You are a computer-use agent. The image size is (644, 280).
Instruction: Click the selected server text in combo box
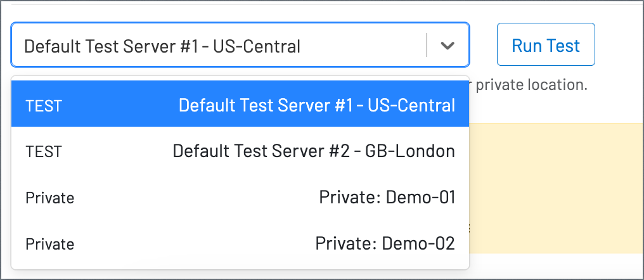162,46
